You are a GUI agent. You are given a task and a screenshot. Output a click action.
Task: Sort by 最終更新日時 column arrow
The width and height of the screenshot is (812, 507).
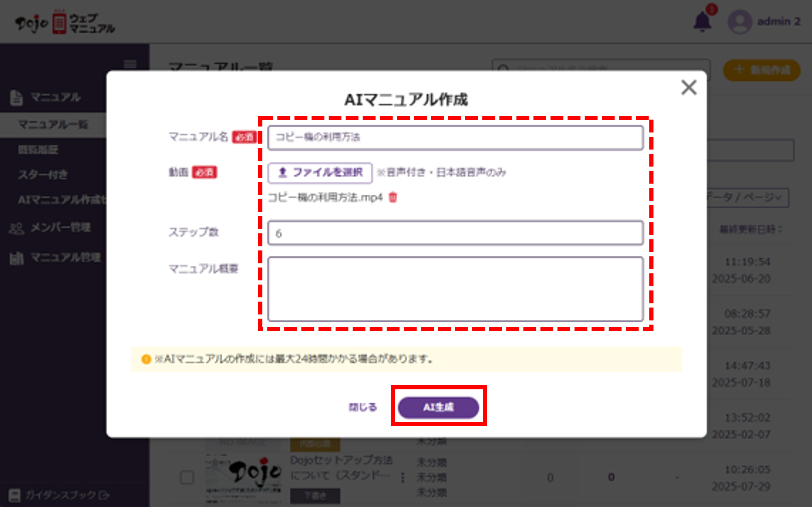tap(780, 229)
